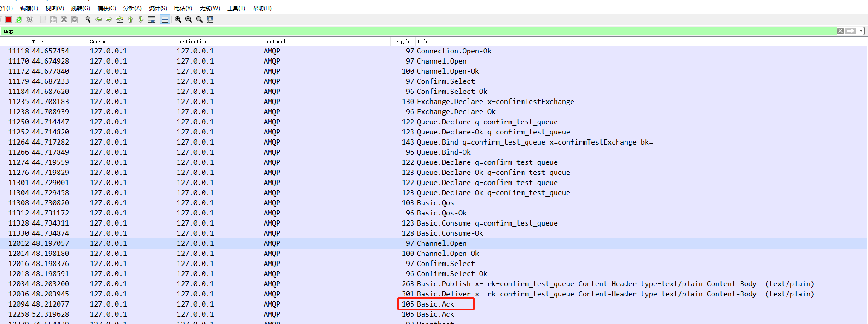Restart the current capture
Screen dimensions: 868x324
tap(19, 19)
